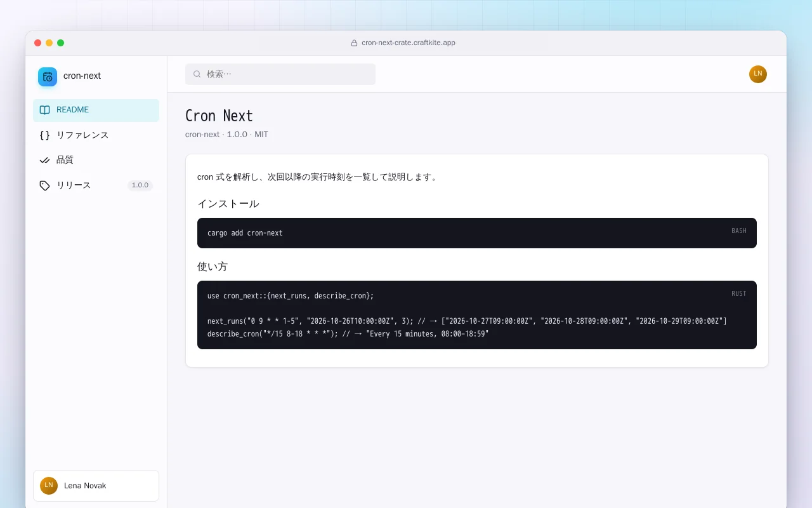Click the use cron_next import line
812x508 pixels.
[291, 296]
